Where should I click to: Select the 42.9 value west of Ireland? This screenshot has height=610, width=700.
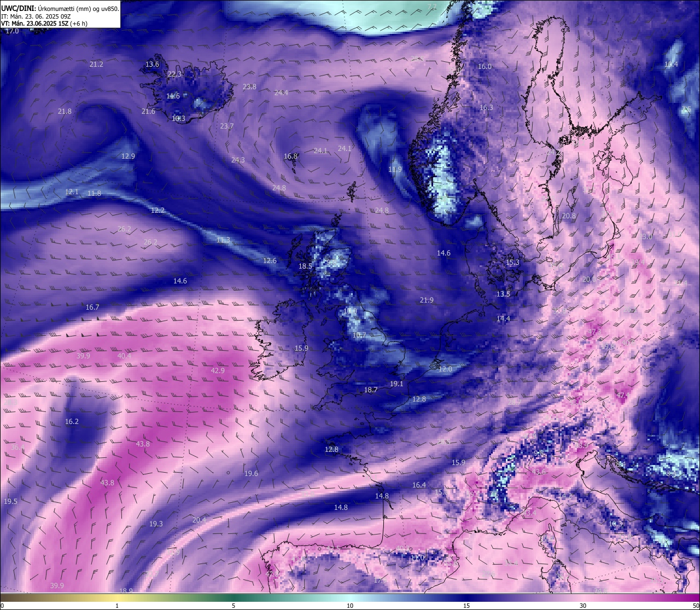pos(218,370)
